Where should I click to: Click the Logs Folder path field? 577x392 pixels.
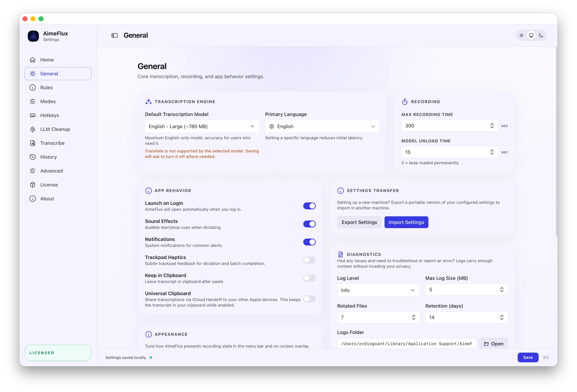coord(406,344)
